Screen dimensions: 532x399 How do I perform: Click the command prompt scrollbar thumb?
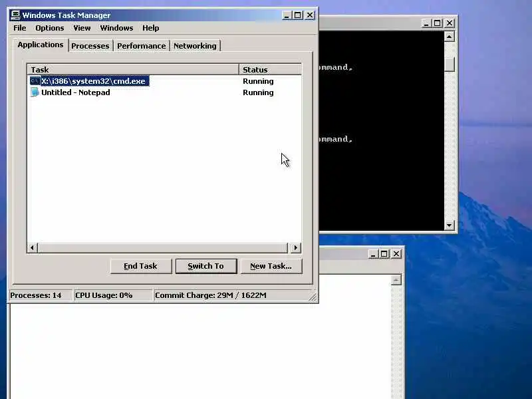click(450, 64)
